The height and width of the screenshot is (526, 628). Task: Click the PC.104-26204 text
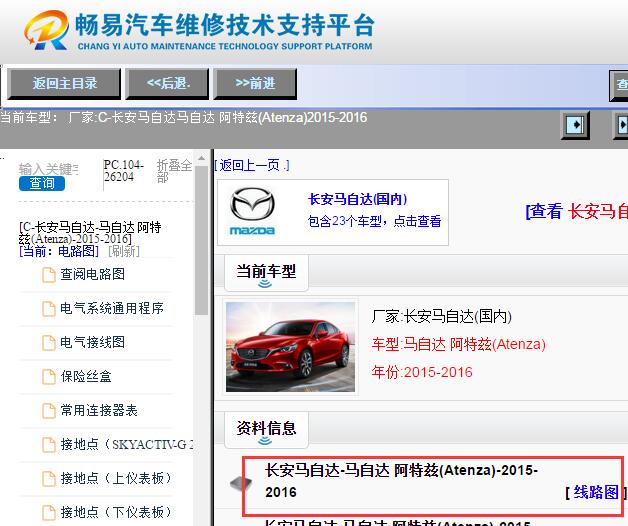coord(124,171)
